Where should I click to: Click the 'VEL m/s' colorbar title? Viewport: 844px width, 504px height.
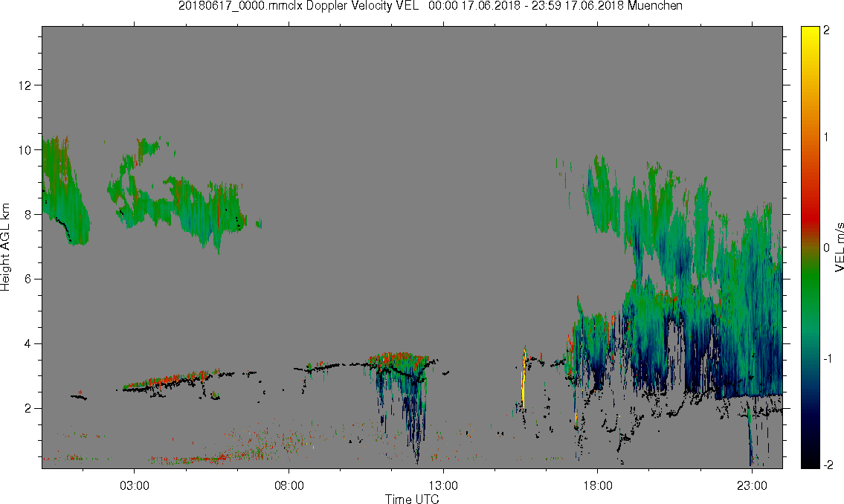point(839,247)
